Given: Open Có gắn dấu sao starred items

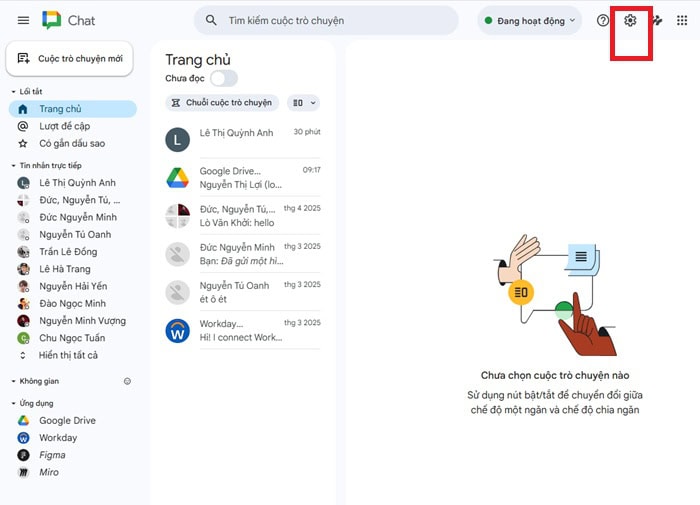Looking at the screenshot, I should [x=72, y=143].
